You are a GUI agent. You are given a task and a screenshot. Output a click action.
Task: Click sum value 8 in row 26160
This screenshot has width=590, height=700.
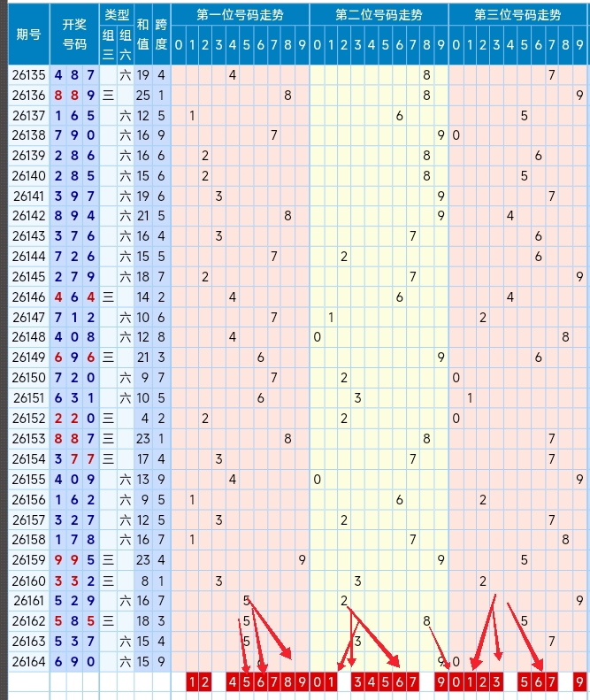point(144,581)
